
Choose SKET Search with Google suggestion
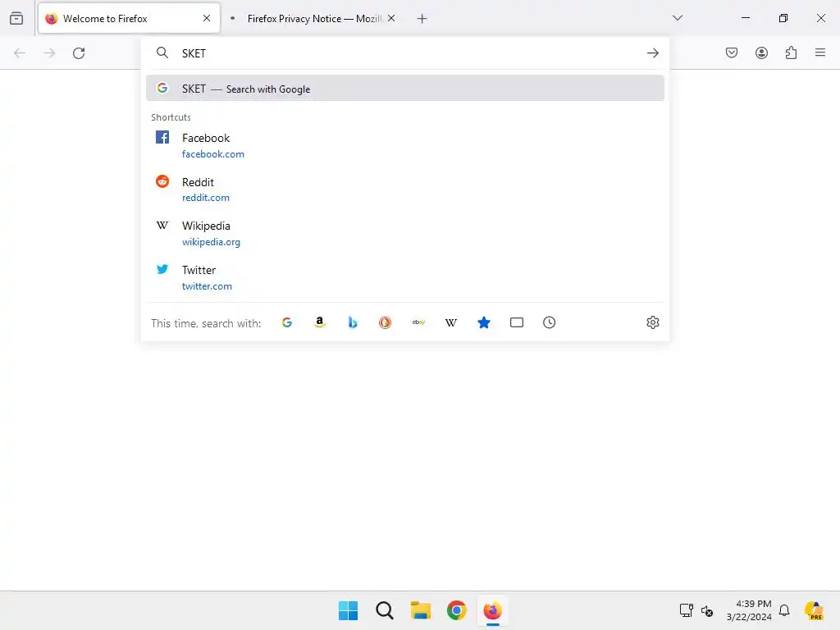[405, 89]
